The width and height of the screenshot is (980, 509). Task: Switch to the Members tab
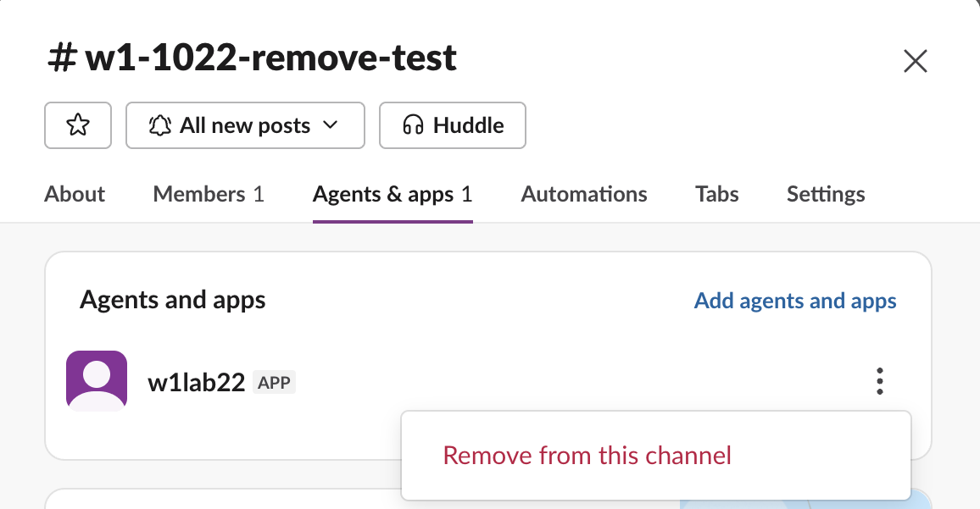point(209,194)
